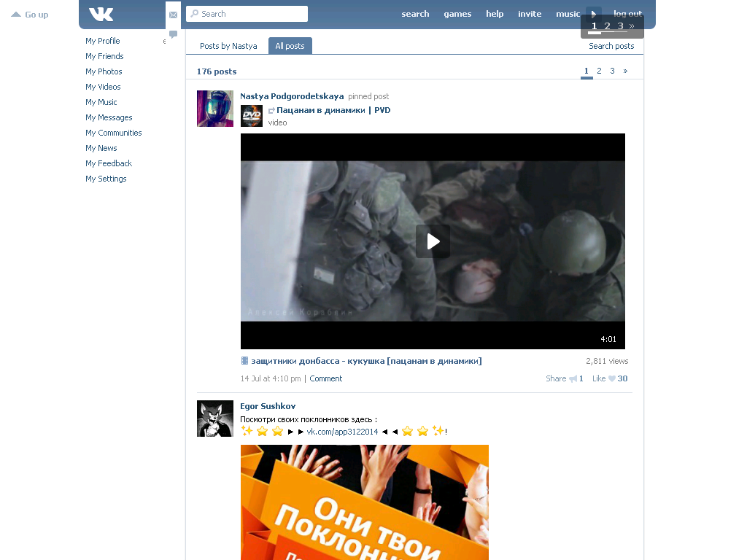This screenshot has height=560, width=747.
Task: Go to My Videos
Action: (x=103, y=87)
